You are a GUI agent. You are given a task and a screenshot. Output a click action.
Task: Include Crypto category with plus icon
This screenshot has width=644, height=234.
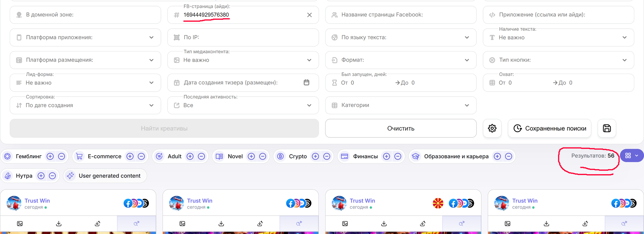(x=316, y=156)
